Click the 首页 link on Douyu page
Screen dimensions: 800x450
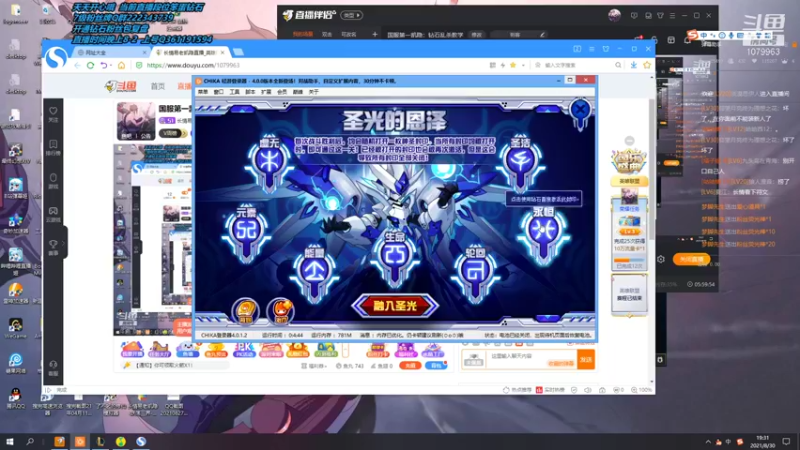[158, 86]
